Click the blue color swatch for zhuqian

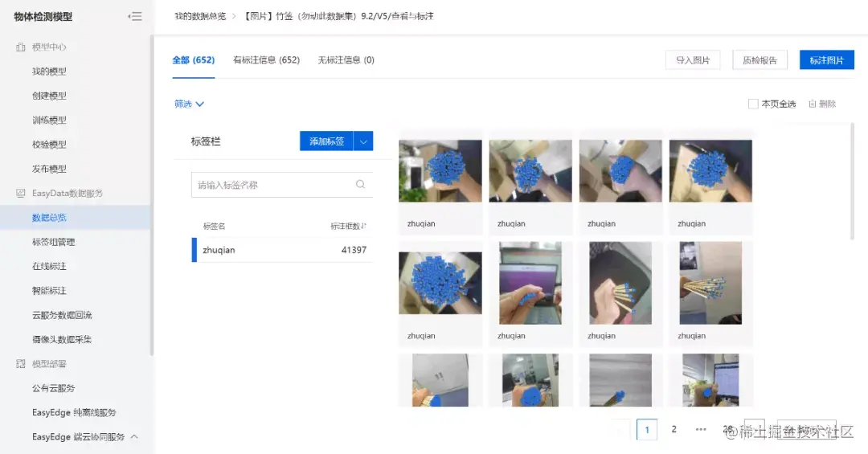[x=194, y=250]
